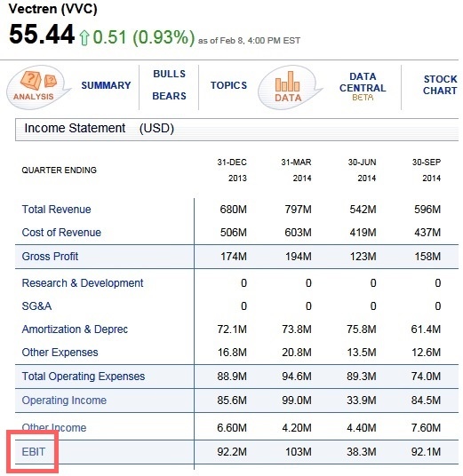The height and width of the screenshot is (476, 463).
Task: Click Total Revenue value 797M
Action: pyautogui.click(x=298, y=210)
